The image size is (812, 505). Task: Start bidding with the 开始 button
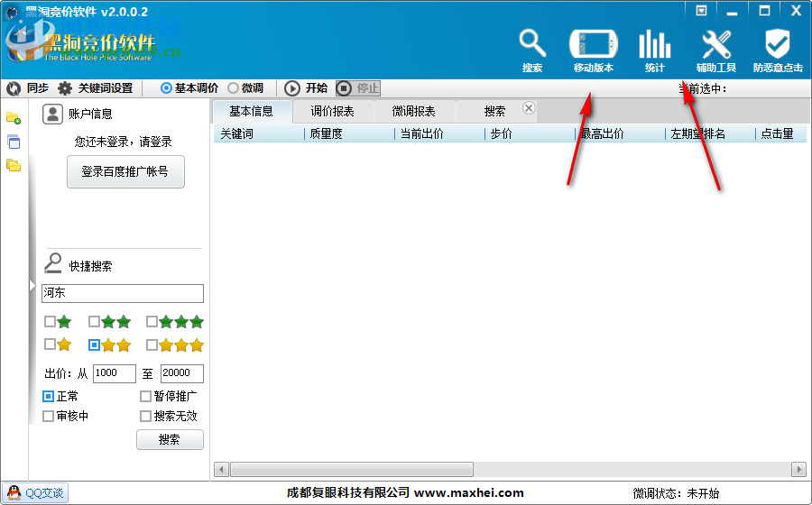[306, 88]
